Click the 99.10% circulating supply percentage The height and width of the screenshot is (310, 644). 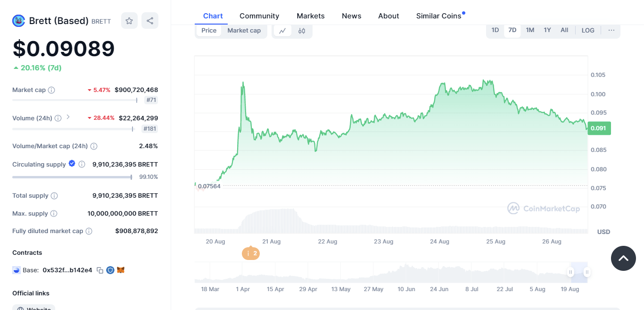click(149, 177)
